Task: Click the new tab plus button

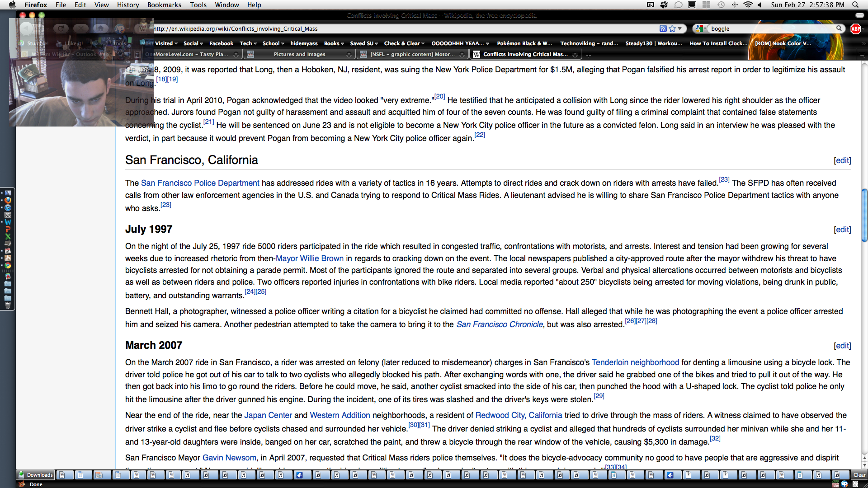Action: click(x=588, y=55)
